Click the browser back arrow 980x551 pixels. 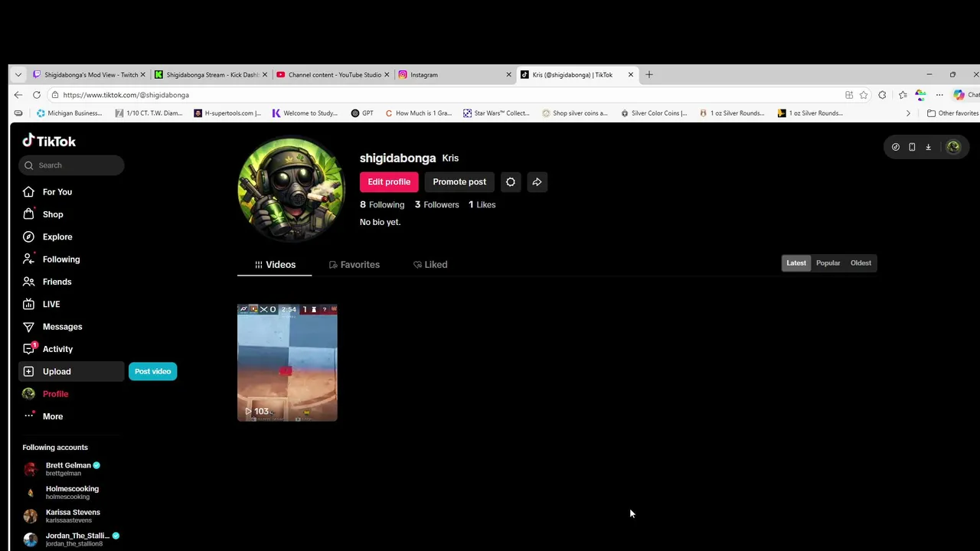pyautogui.click(x=18, y=95)
